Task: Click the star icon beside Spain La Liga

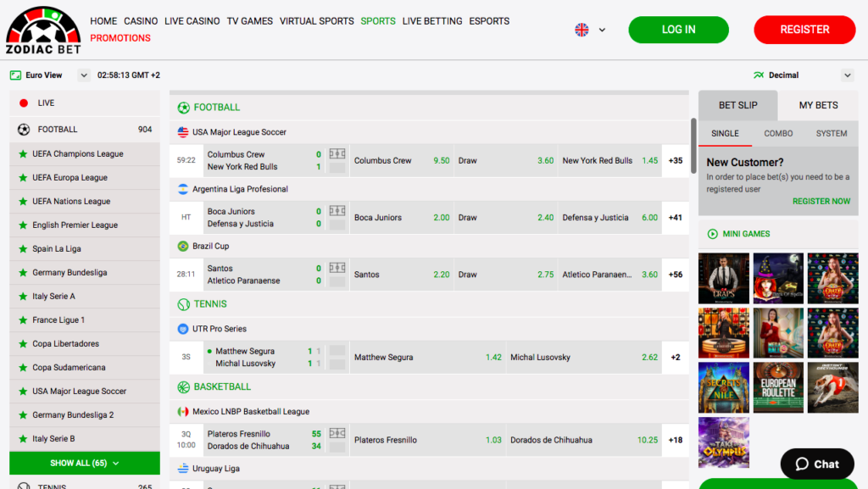Action: [x=23, y=249]
